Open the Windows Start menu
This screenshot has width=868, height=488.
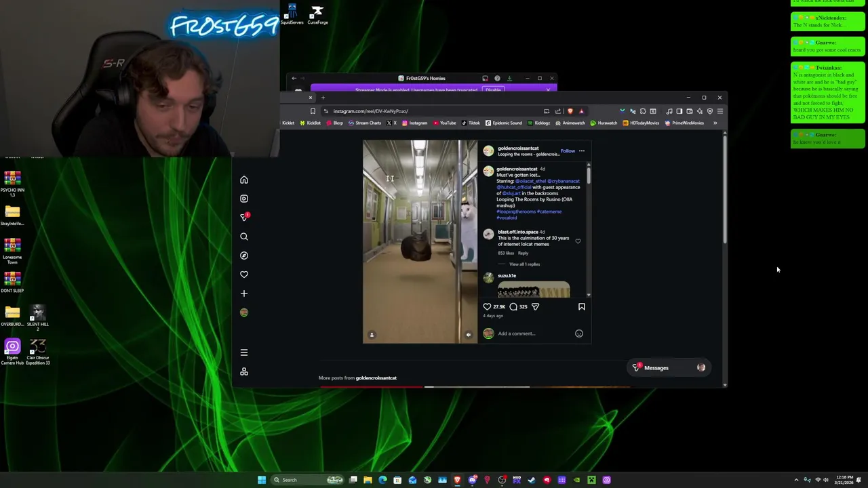click(x=262, y=480)
